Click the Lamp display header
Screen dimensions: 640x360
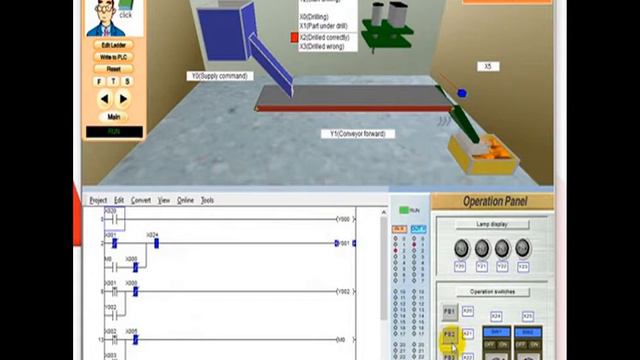492,224
